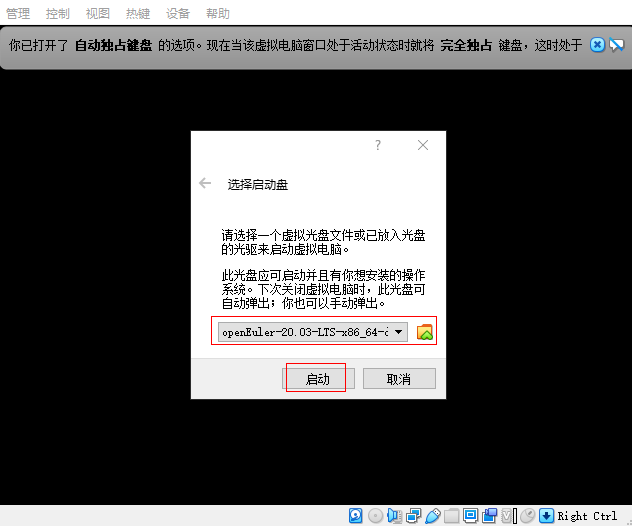This screenshot has height=526, width=632.
Task: Click the optical disc status icon
Action: coord(376,516)
